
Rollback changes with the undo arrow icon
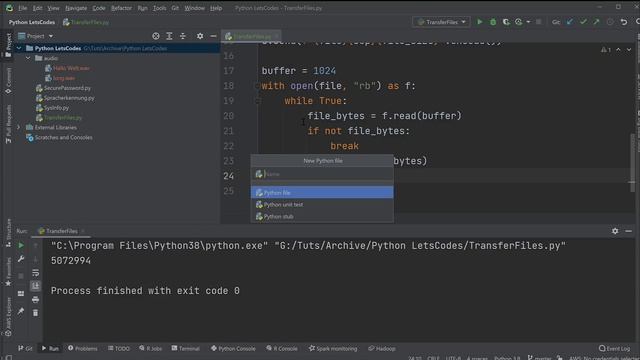[624, 22]
